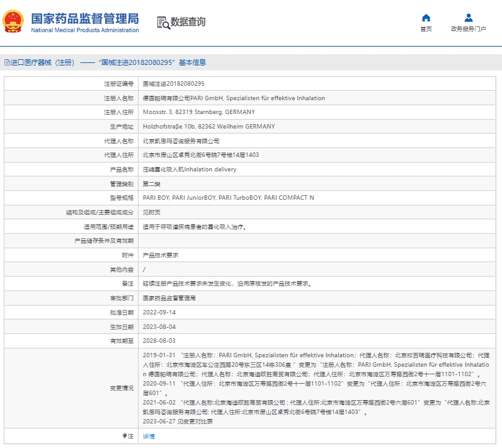Open the data query search icon

coord(163,23)
